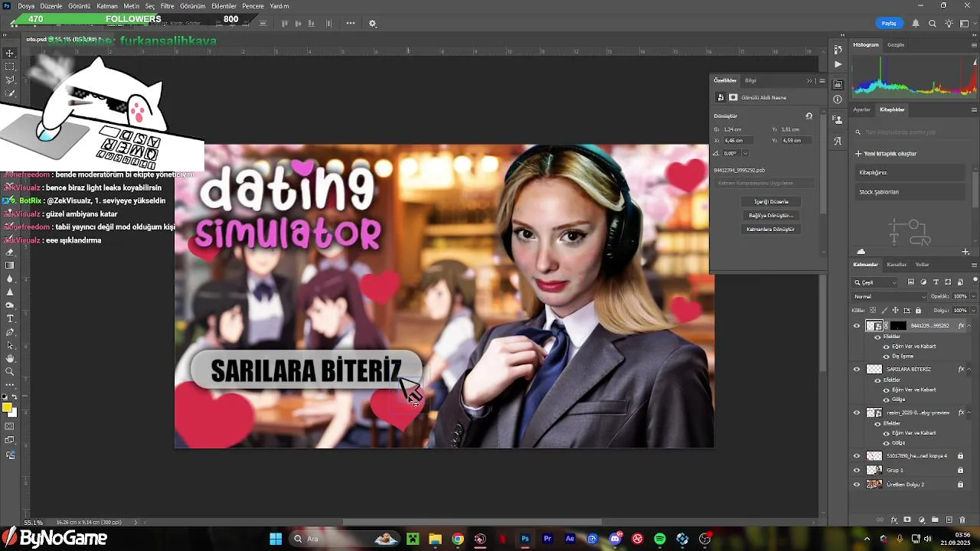Collapse effects of SARILARA BİTERİZ layer
Screen dimensions: 980x551
[969, 369]
